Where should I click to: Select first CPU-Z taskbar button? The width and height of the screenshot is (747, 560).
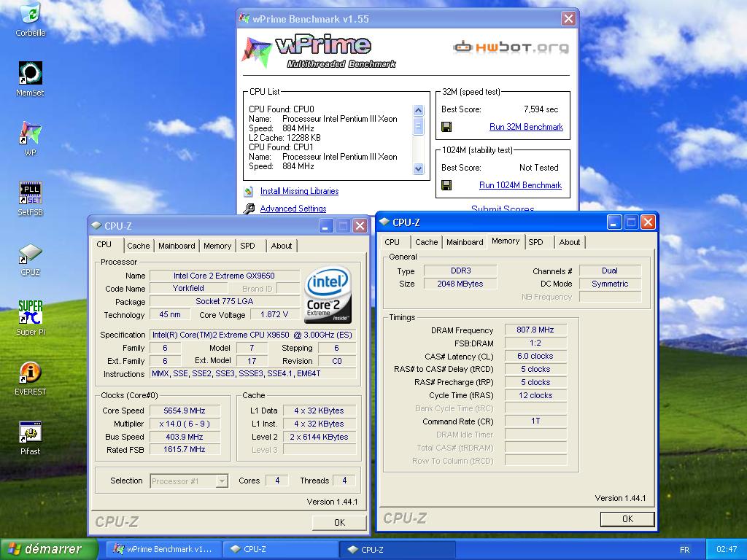tap(281, 549)
